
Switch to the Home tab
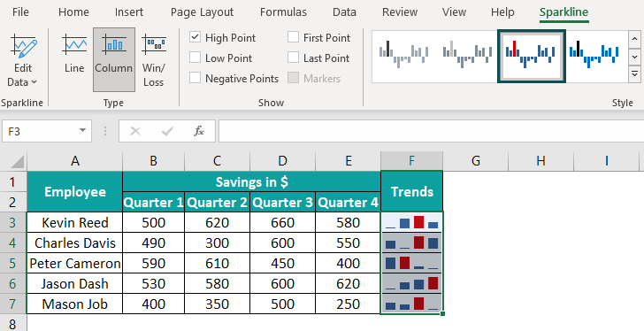coord(74,12)
